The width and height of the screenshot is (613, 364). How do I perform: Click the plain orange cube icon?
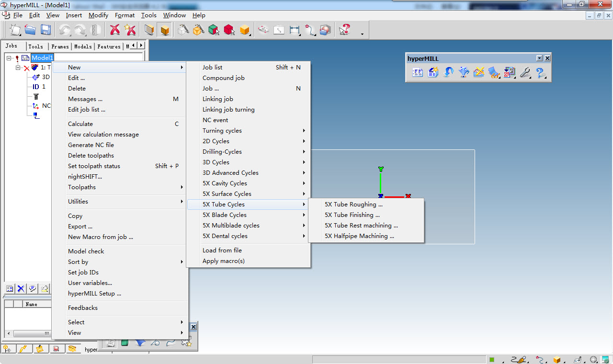[245, 30]
